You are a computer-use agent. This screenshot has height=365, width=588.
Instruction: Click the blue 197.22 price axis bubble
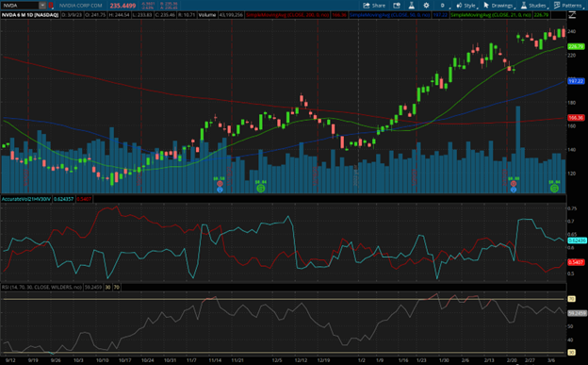[x=576, y=81]
